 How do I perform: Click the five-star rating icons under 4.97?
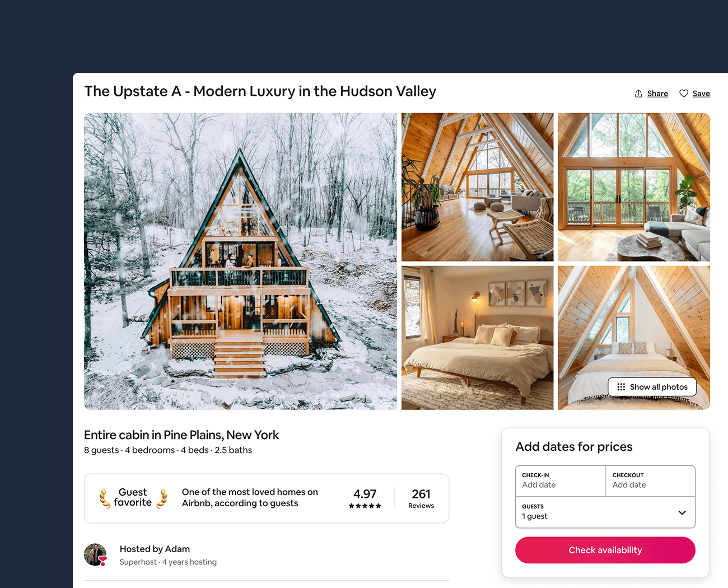(x=365, y=506)
